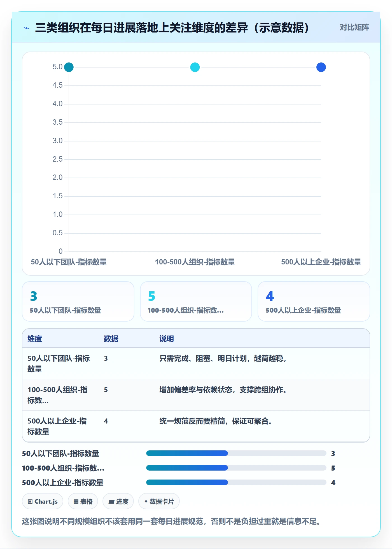The width and height of the screenshot is (392, 549).
Task: Click the 2.5 tick on the y-axis
Action: coord(57,159)
